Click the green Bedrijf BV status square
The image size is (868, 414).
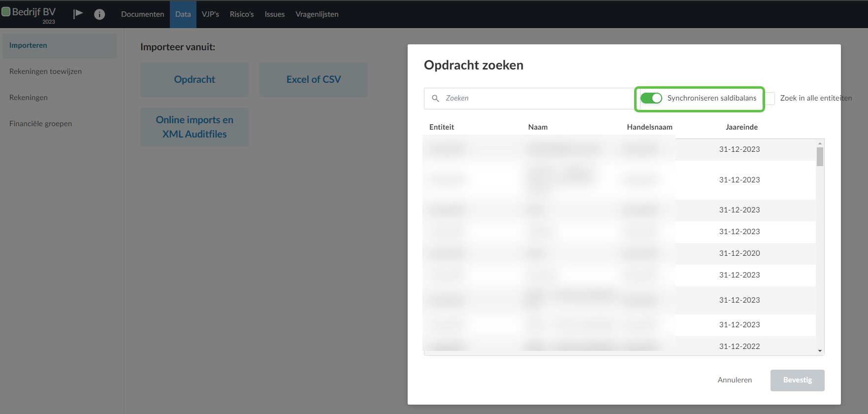[x=6, y=11]
